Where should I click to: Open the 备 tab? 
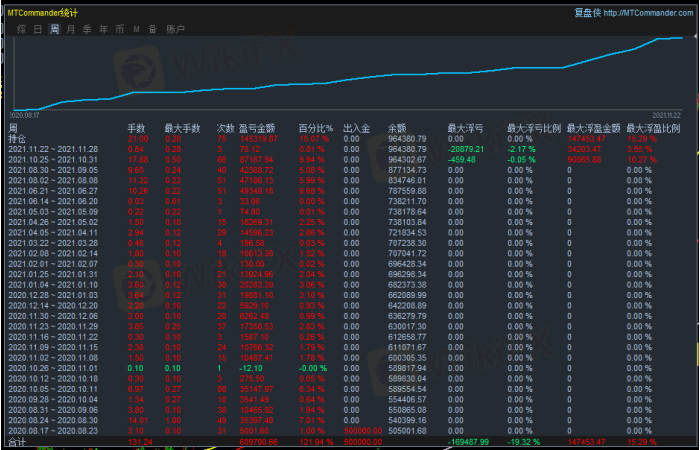coord(151,30)
